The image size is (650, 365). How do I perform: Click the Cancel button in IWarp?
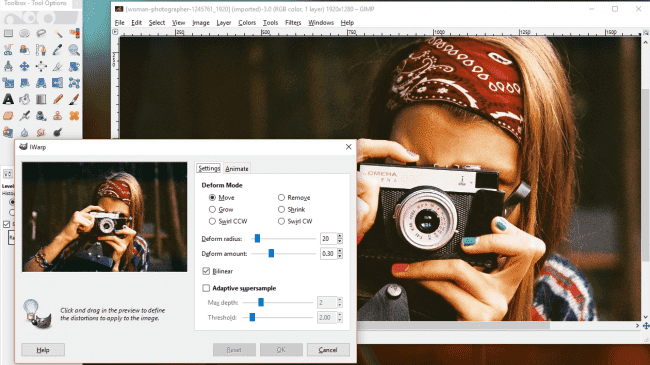pos(328,350)
